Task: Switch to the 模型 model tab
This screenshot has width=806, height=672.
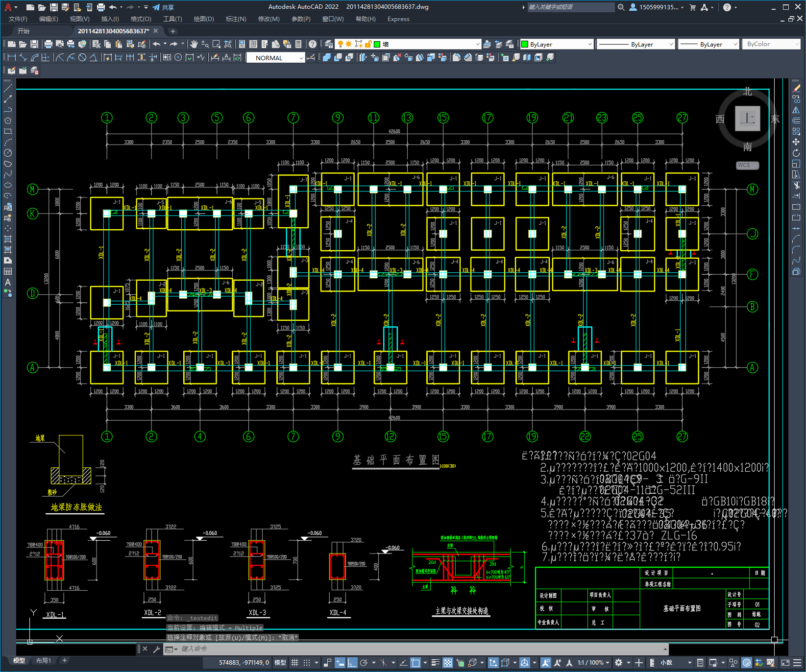Action: point(19,661)
